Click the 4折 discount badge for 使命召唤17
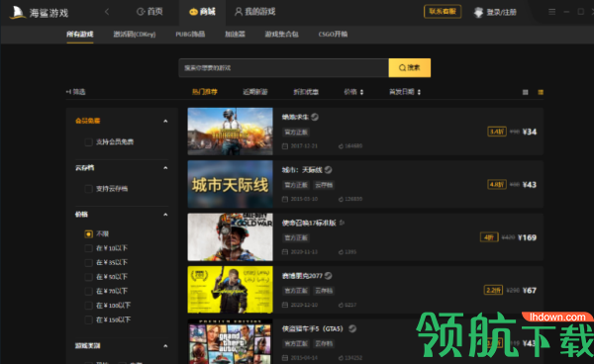This screenshot has width=594, height=364. pos(489,237)
